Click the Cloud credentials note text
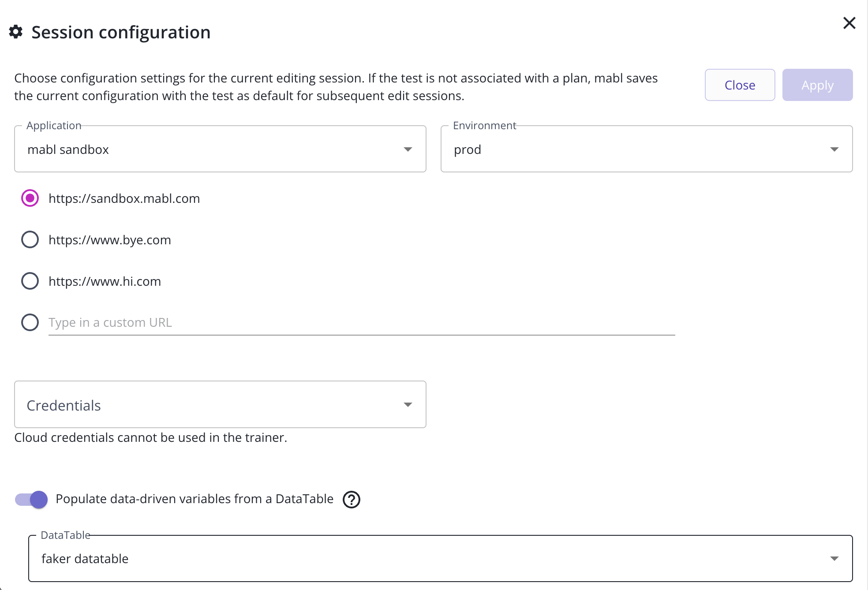The width and height of the screenshot is (868, 590). (x=151, y=437)
